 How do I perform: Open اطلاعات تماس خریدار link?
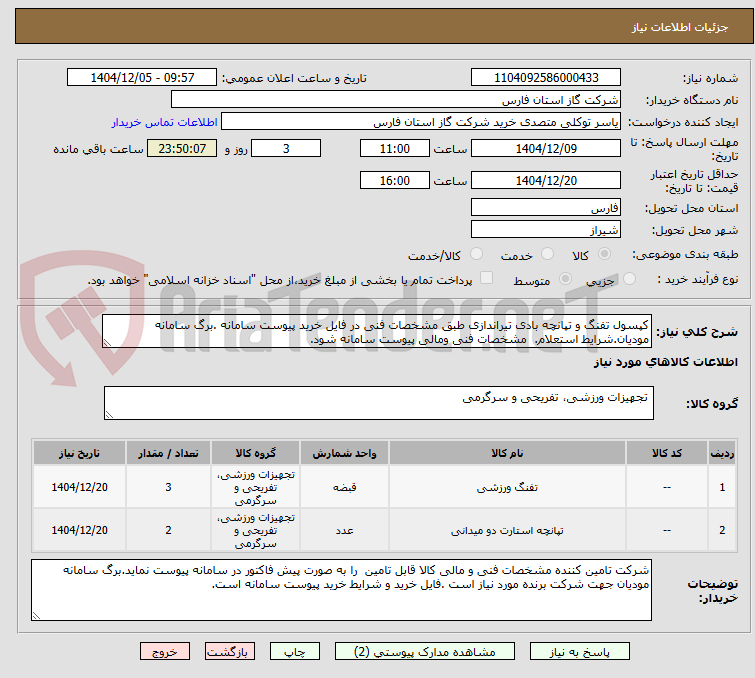point(165,122)
